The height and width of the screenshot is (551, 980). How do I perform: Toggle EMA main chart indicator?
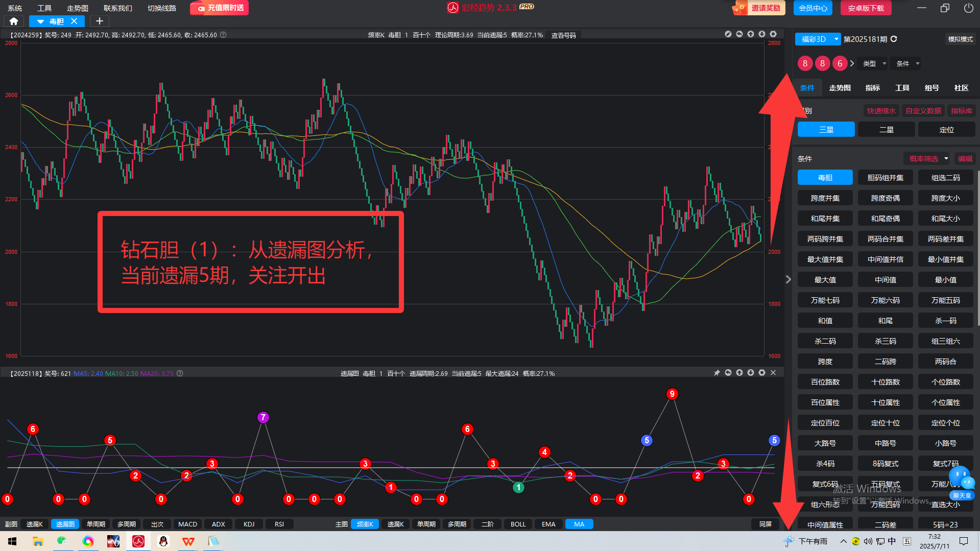pos(548,524)
